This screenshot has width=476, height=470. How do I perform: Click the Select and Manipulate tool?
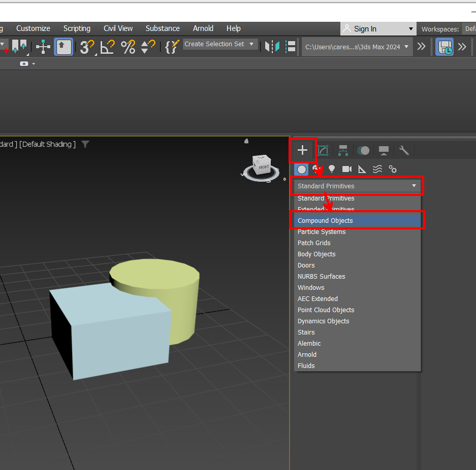(x=43, y=47)
